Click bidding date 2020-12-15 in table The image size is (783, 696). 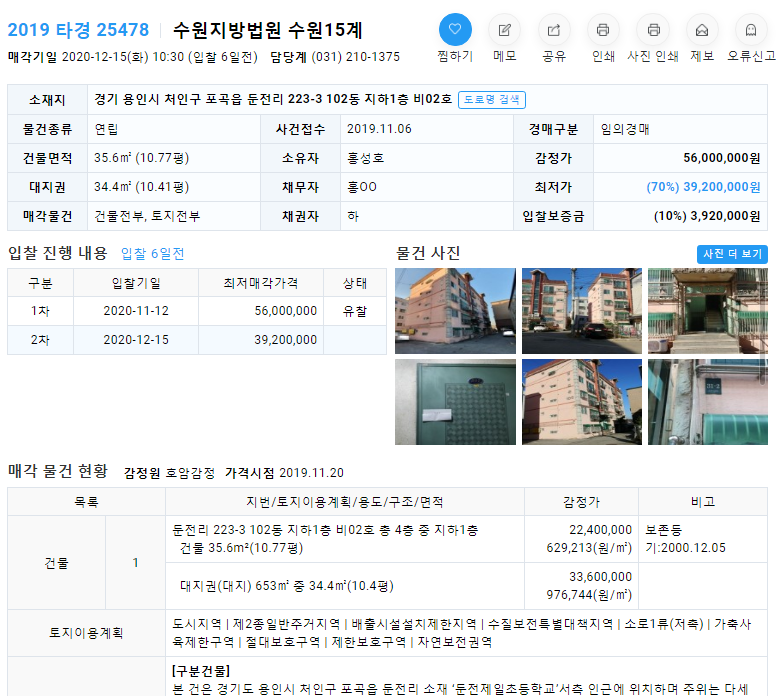tap(136, 340)
